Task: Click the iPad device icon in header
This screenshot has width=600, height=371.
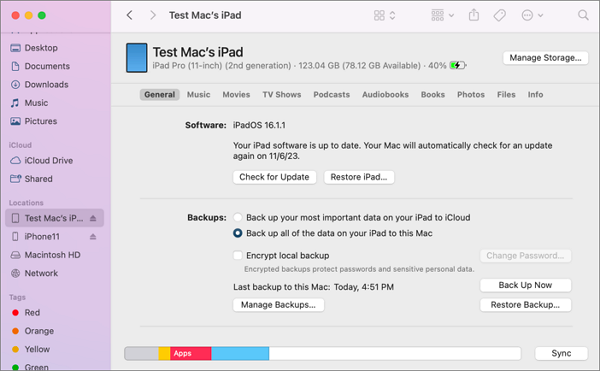Action: (137, 58)
